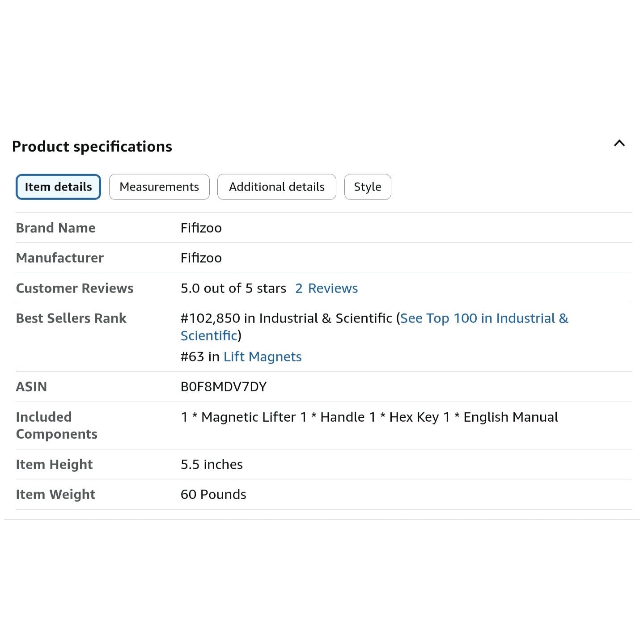Click the ASIN value B0F8MDV7DY
Viewport: 644px width, 644px height.
pyautogui.click(x=223, y=387)
